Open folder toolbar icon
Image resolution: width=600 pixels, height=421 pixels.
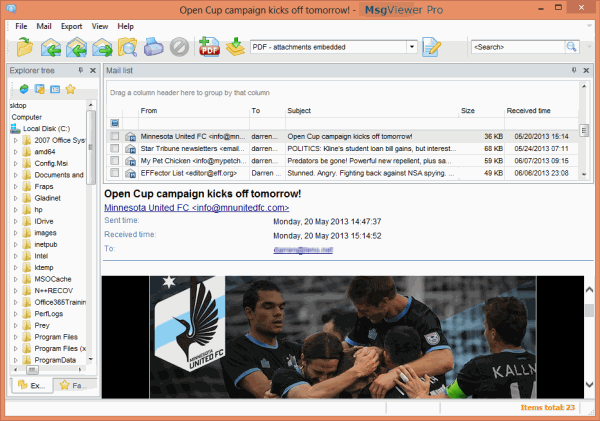pyautogui.click(x=25, y=47)
